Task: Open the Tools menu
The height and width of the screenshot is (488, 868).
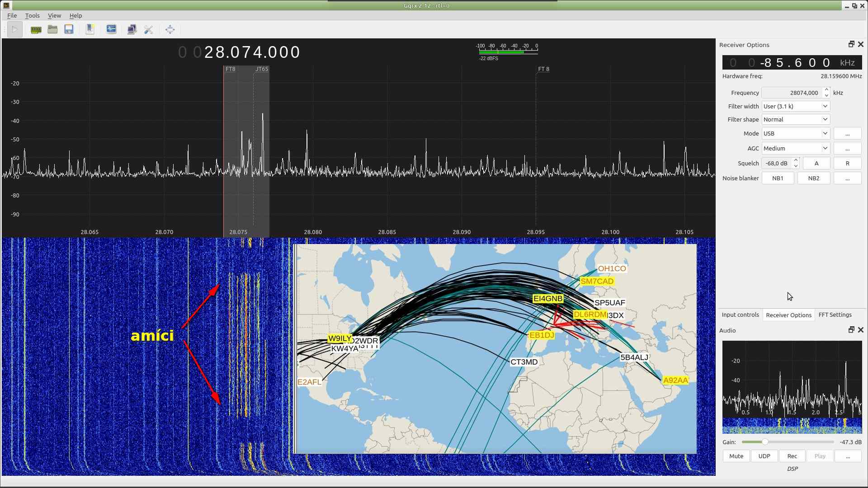Action: 32,15
